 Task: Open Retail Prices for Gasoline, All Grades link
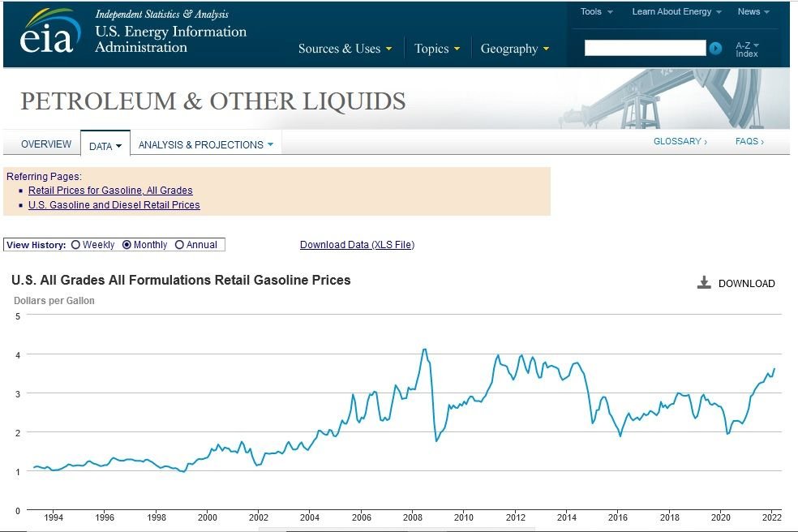pos(110,191)
